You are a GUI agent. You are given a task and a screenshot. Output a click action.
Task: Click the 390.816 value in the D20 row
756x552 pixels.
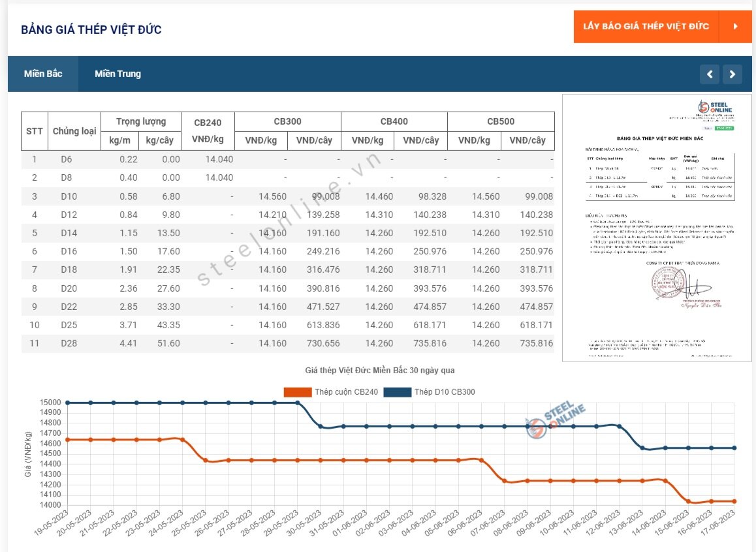[324, 288]
